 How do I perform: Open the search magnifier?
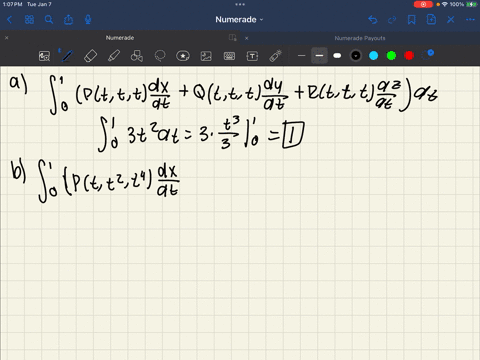click(49, 20)
